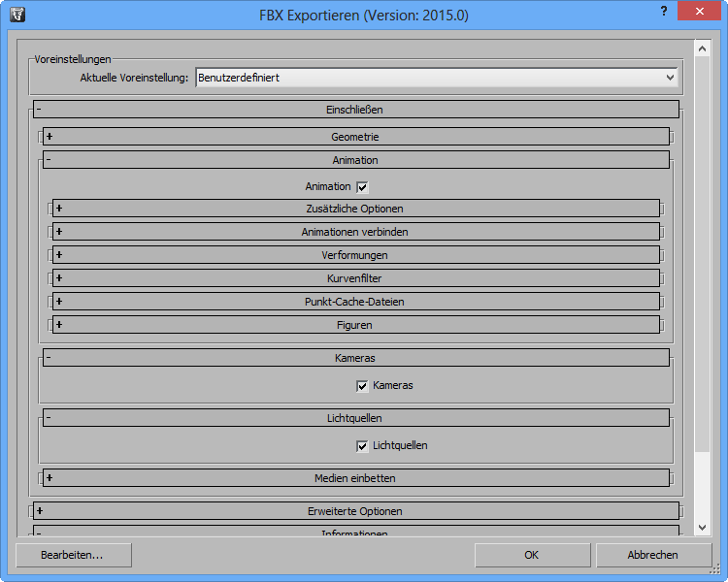Collapse the Lichtquellen rollout header
Viewport: 728px width, 582px height.
[356, 418]
